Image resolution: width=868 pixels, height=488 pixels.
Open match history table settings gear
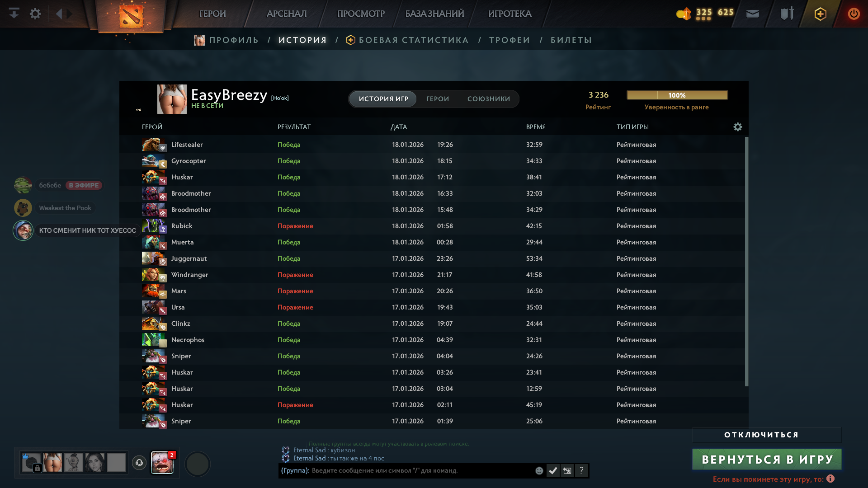pyautogui.click(x=738, y=127)
